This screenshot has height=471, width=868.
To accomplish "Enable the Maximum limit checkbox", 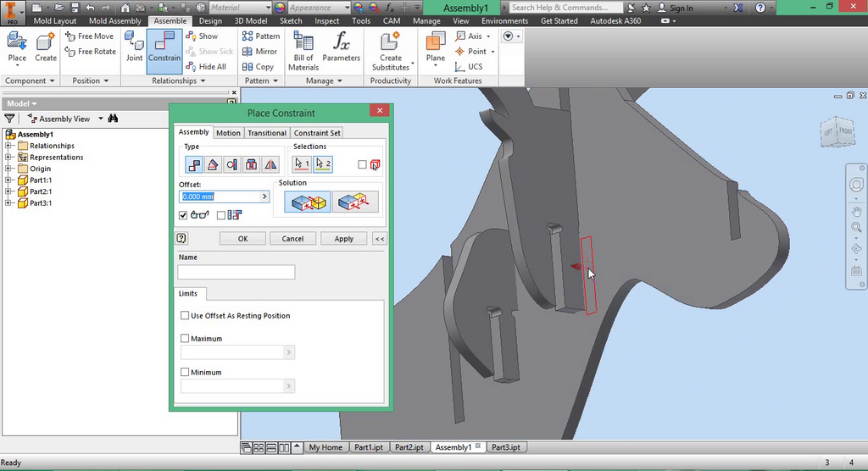I will coord(185,338).
